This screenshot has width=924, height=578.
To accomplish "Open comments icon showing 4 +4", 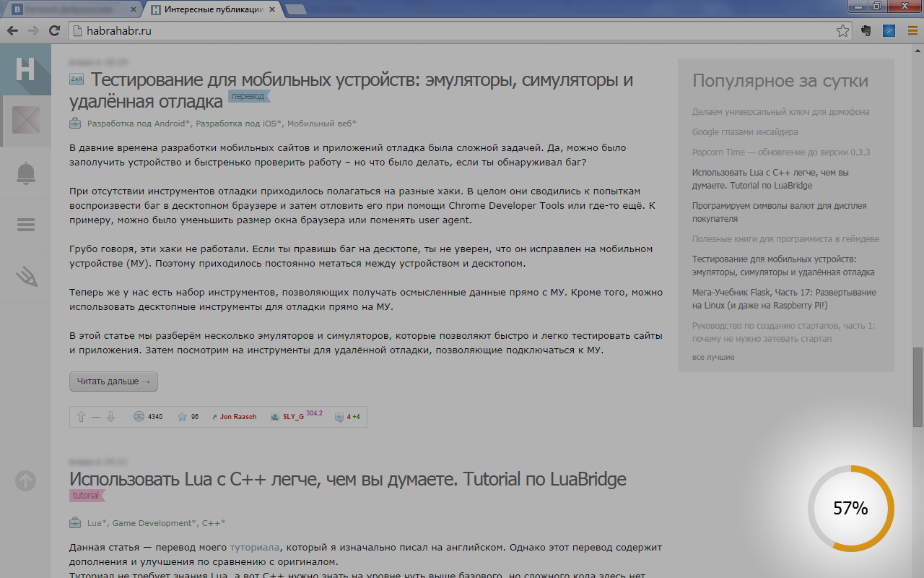I will pyautogui.click(x=339, y=417).
